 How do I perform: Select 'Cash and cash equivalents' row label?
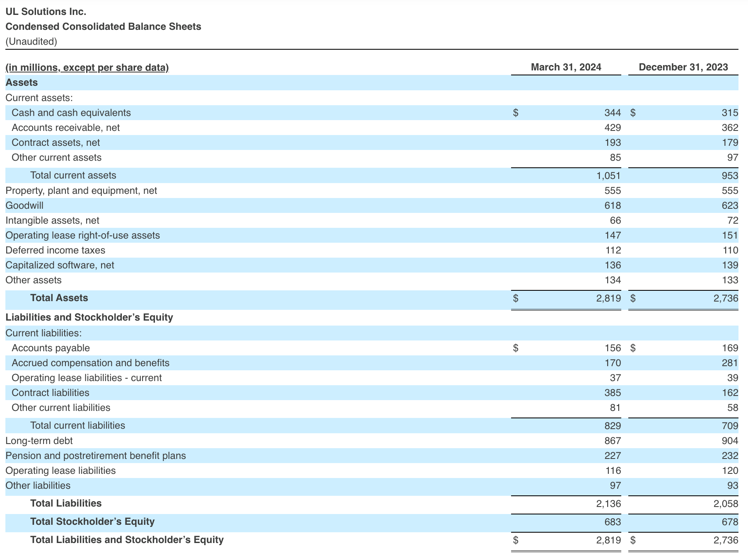click(71, 113)
